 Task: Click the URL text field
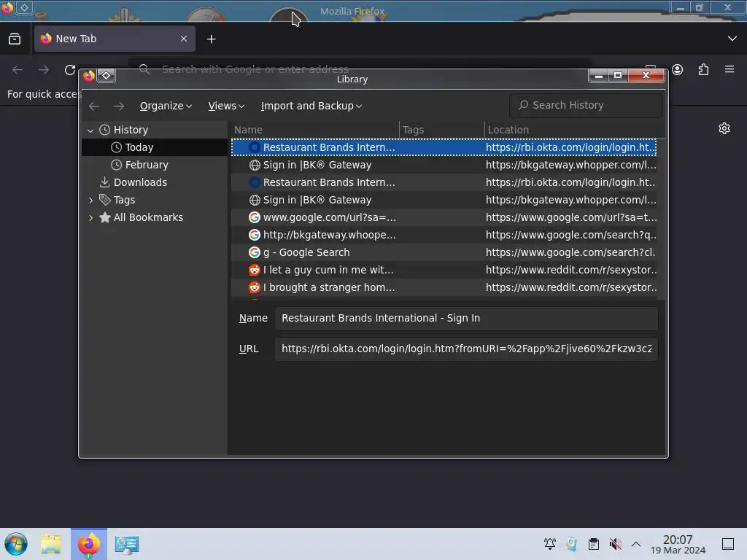tap(466, 349)
